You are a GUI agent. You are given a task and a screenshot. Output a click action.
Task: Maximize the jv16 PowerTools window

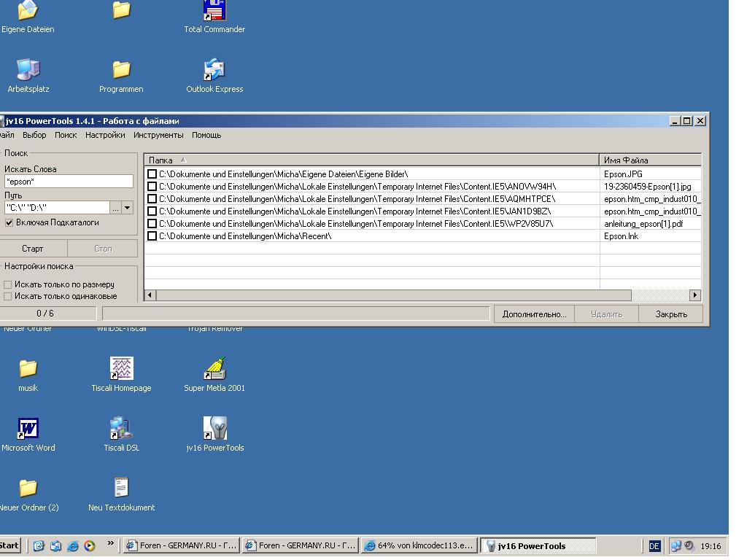(x=687, y=121)
